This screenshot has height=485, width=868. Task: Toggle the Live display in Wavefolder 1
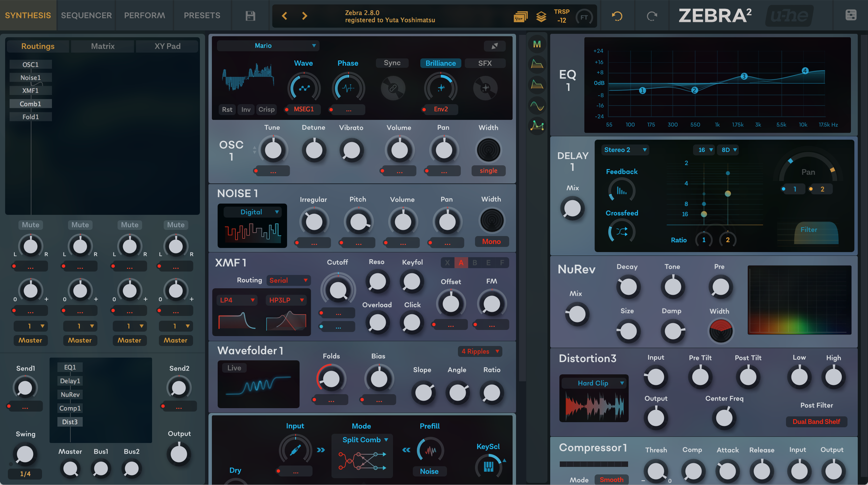tap(234, 368)
